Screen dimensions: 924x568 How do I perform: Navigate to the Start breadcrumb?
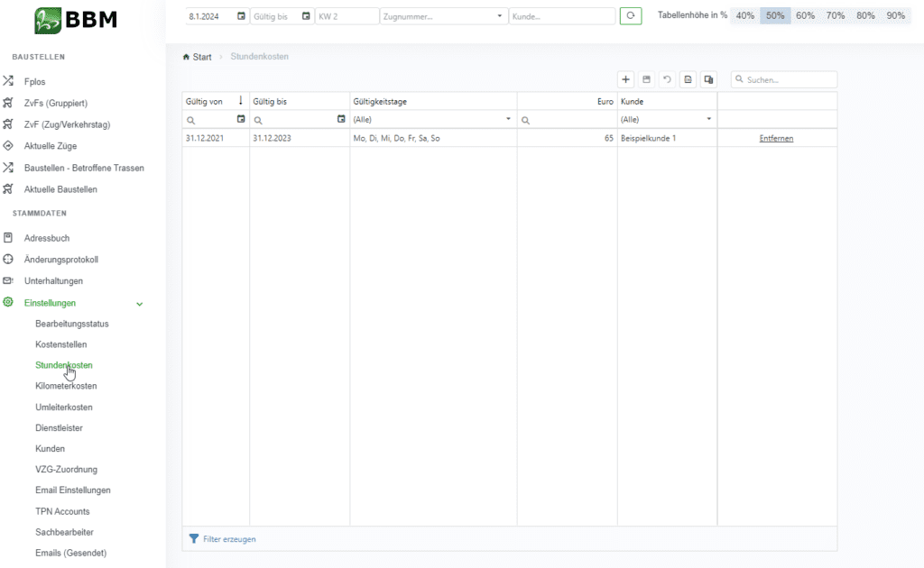click(201, 57)
